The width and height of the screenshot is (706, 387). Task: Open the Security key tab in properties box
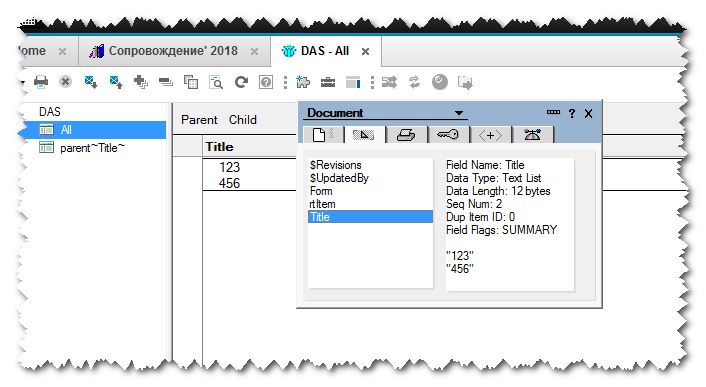(448, 135)
